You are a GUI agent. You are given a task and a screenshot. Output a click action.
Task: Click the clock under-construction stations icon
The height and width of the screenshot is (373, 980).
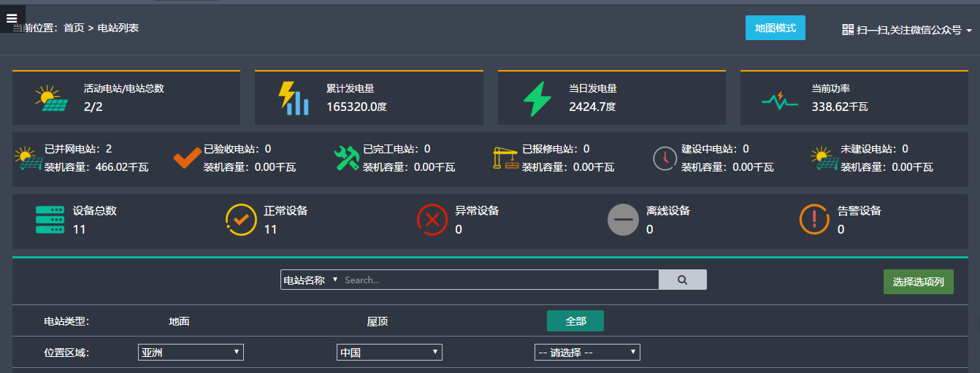click(x=665, y=158)
